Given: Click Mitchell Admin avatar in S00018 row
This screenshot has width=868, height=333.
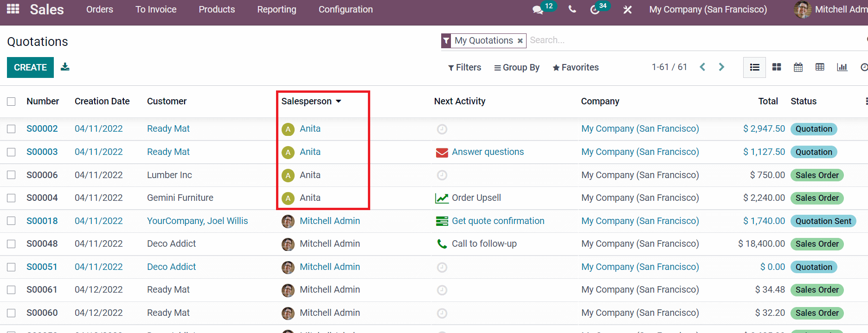Looking at the screenshot, I should click(288, 221).
